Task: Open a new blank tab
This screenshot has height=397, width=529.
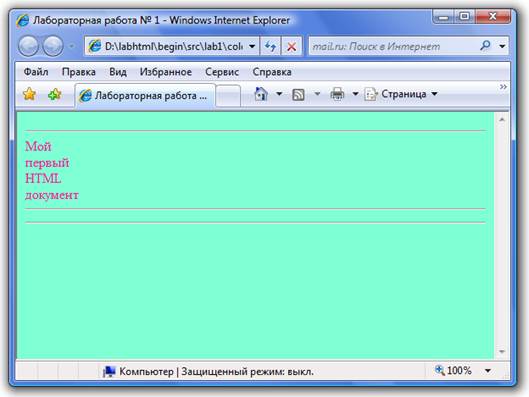Action: pyautogui.click(x=228, y=96)
